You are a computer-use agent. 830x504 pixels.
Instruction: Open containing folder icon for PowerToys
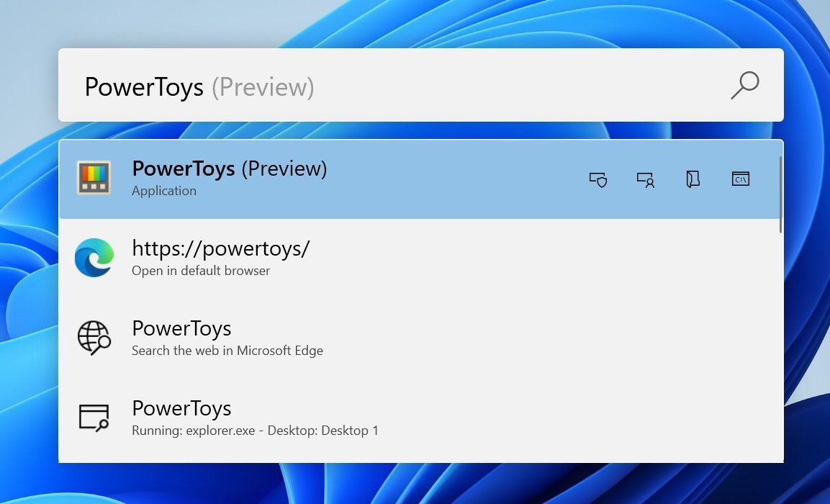point(693,179)
